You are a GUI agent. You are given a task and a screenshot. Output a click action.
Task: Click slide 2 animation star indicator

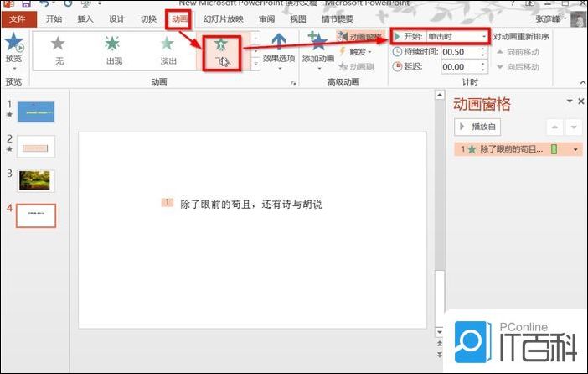point(9,149)
